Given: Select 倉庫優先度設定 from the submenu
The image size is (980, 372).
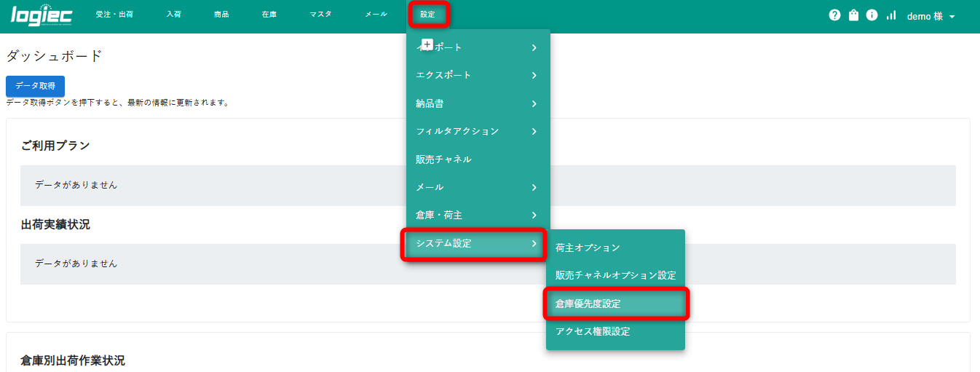Looking at the screenshot, I should (615, 304).
